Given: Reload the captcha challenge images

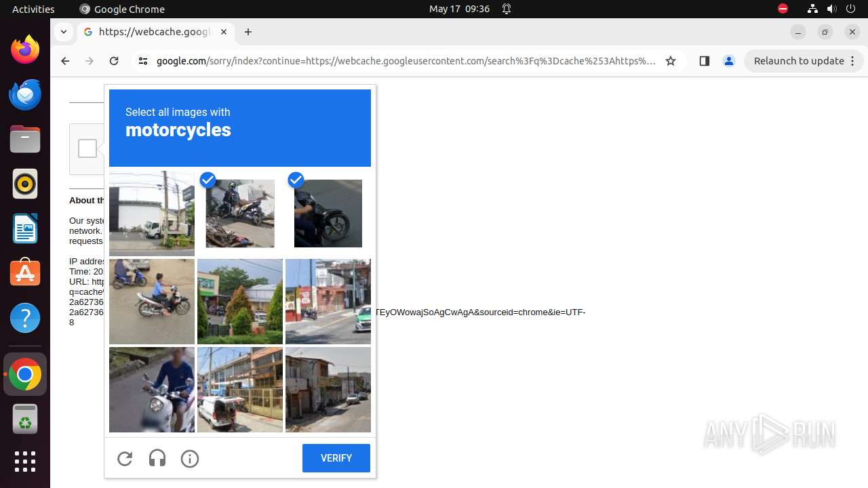Looking at the screenshot, I should tap(125, 459).
